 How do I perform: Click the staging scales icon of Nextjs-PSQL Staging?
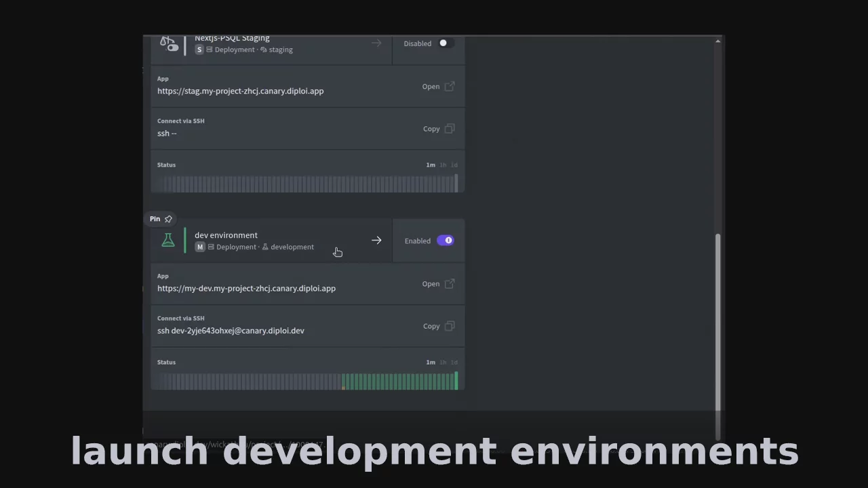168,44
